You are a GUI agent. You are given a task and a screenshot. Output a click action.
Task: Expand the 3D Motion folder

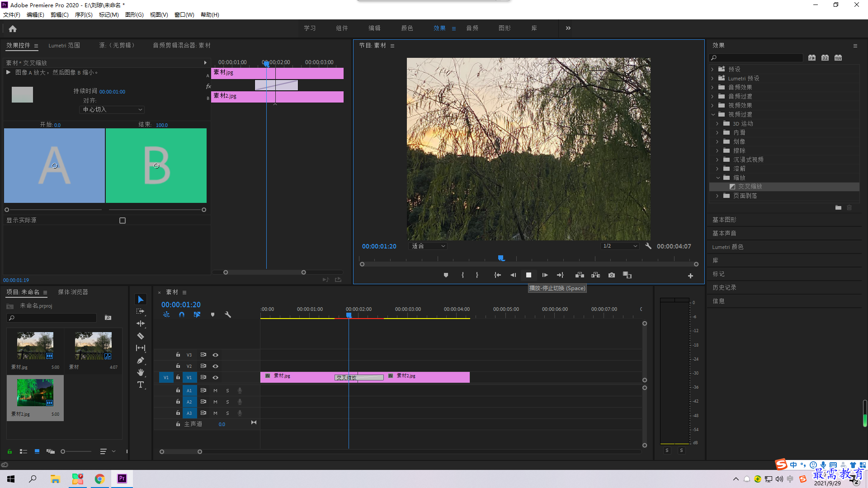pyautogui.click(x=717, y=124)
